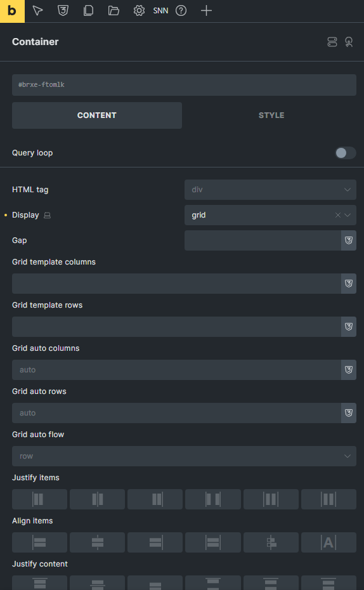
Task: Select the first Justify items option
Action: (39, 499)
